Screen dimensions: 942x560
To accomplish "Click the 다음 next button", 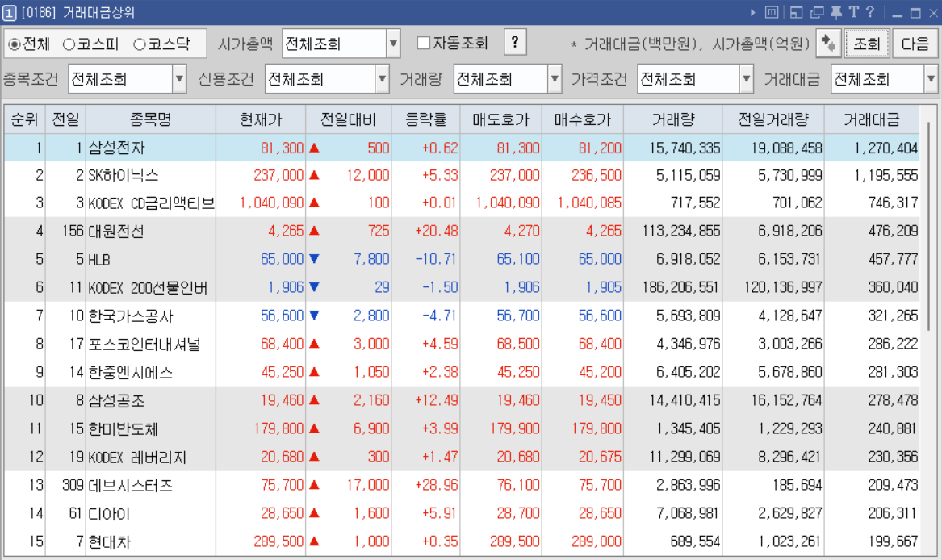I will click(x=915, y=44).
